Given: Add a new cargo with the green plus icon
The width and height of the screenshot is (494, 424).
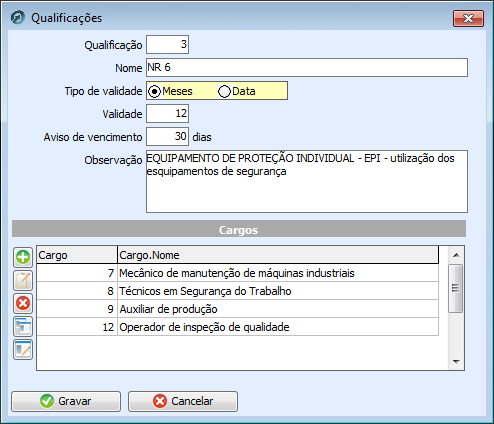Looking at the screenshot, I should [x=23, y=257].
